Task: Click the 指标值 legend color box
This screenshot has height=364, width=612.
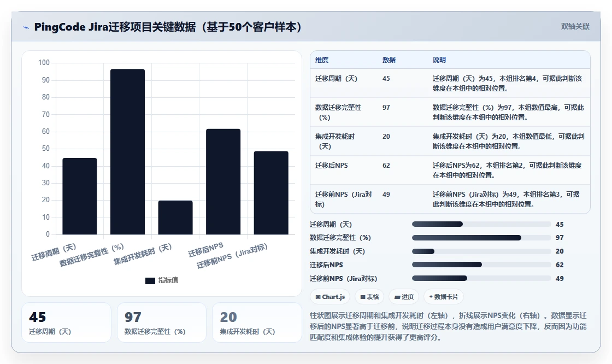Action: coord(150,280)
